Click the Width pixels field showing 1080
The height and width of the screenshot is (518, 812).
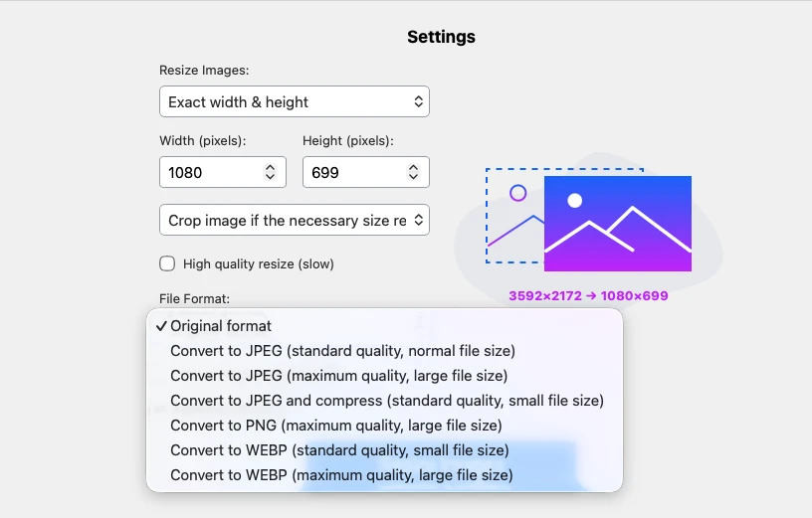[223, 172]
